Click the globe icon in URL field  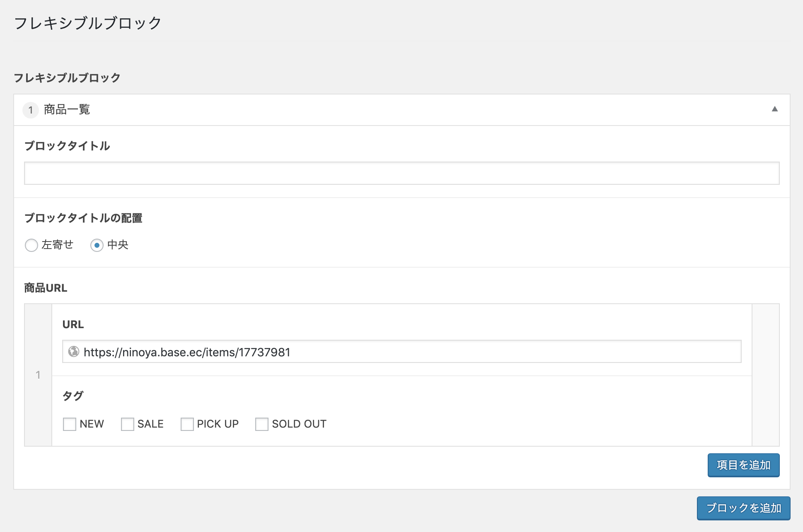point(74,352)
